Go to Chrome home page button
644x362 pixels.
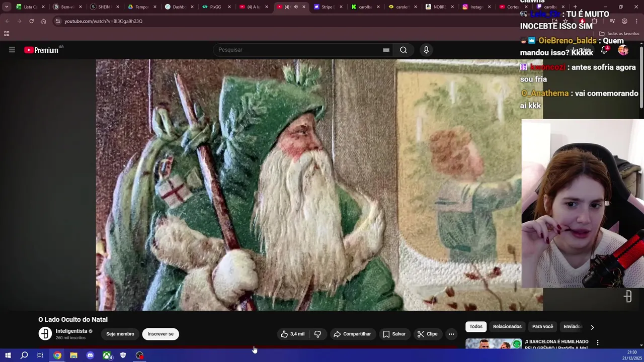click(43, 21)
